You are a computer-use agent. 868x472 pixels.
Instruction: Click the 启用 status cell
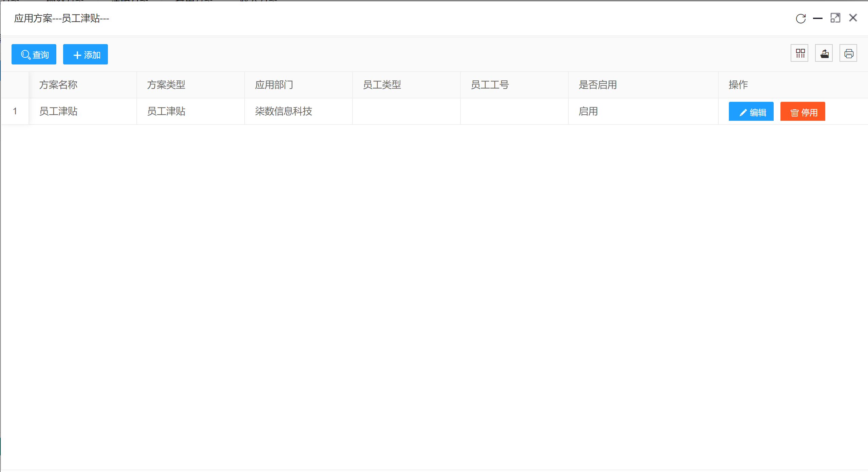point(588,111)
